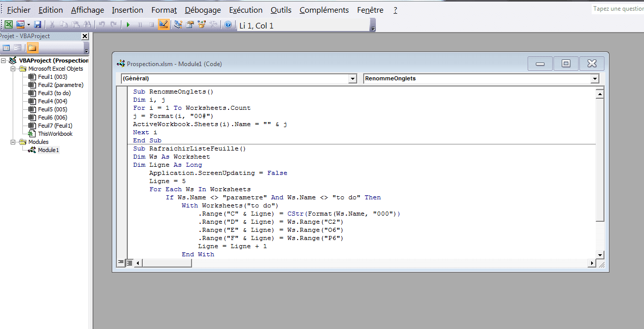644x329 pixels.
Task: Close the Projet - VBAProject panel
Action: pos(85,36)
